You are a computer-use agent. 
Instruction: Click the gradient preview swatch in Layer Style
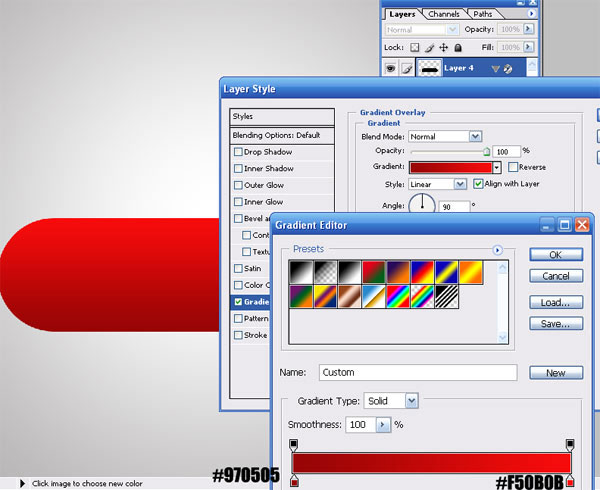450,168
